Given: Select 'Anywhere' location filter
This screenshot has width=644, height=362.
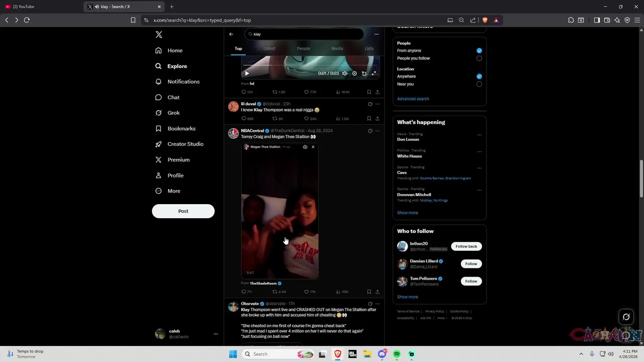Looking at the screenshot, I should pyautogui.click(x=479, y=76).
